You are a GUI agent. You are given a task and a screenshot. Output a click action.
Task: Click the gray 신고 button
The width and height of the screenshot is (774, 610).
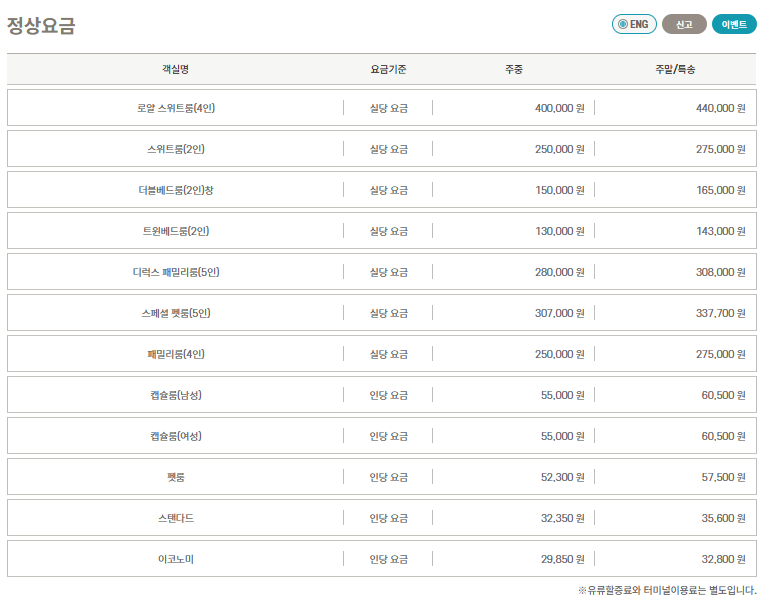(684, 24)
